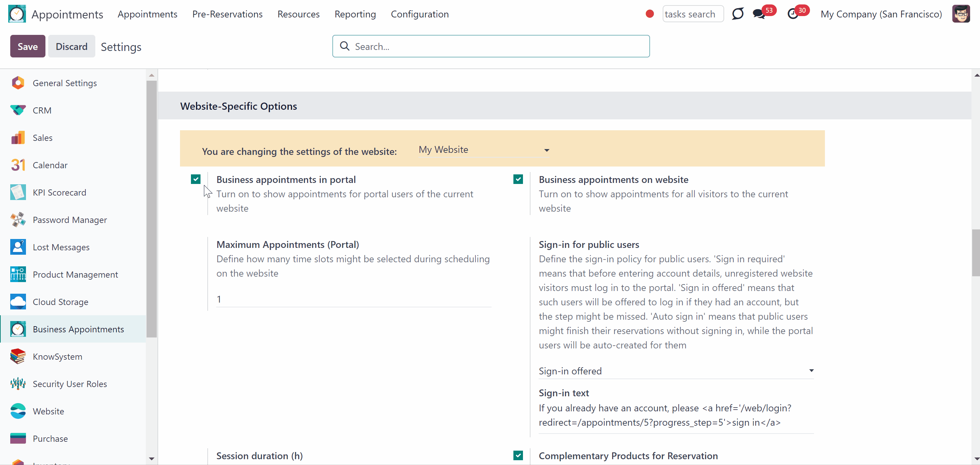Edit the Sign-in text field
The height and width of the screenshot is (465, 980).
click(676, 415)
